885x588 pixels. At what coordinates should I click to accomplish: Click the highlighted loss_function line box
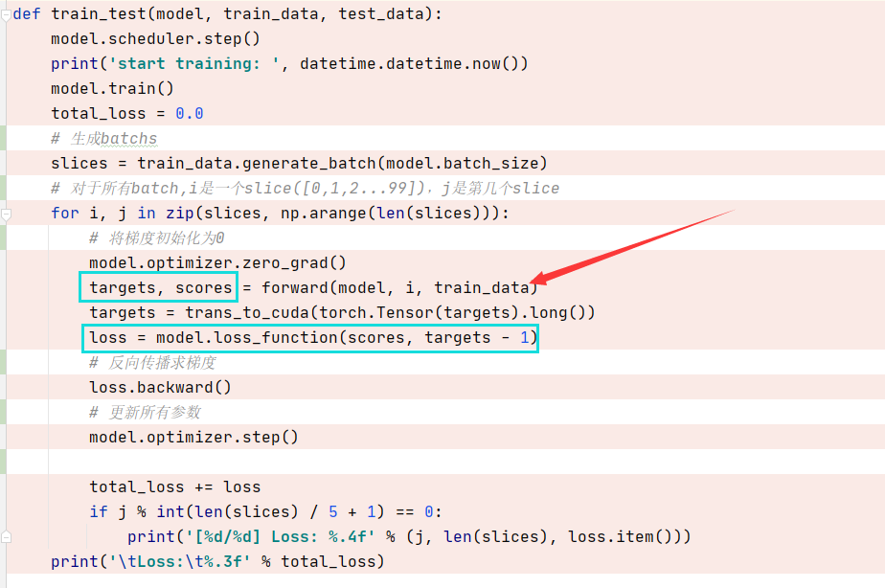pyautogui.click(x=309, y=337)
